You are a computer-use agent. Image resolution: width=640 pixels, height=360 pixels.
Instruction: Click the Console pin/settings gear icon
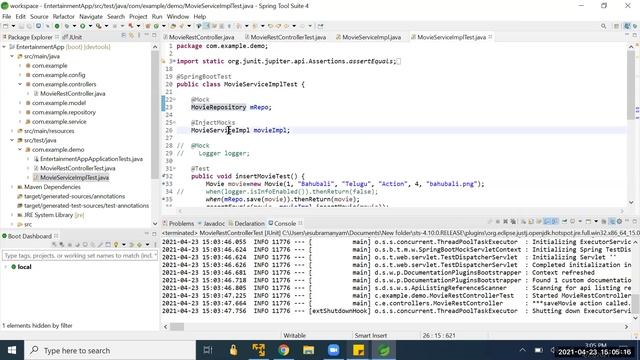pyautogui.click(x=620, y=221)
